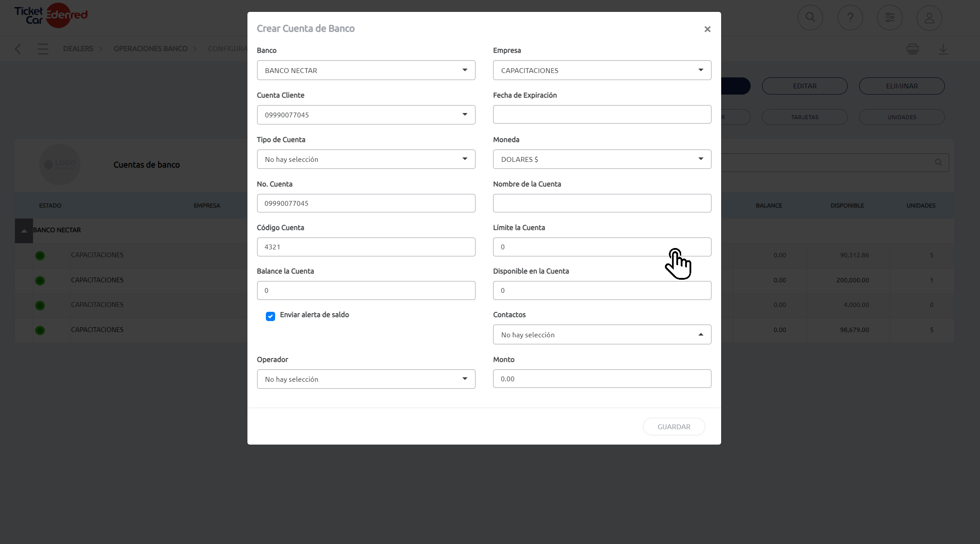Click the GUARDAR button
The image size is (980, 544).
674,427
